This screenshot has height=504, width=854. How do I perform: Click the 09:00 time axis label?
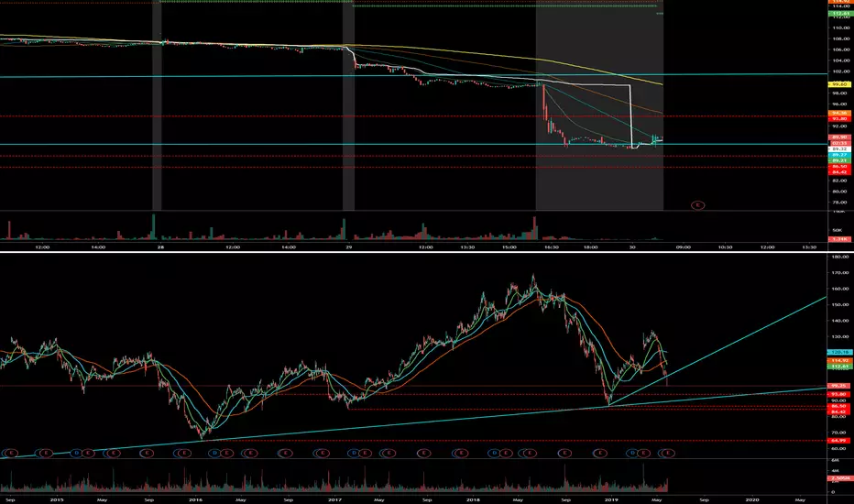pyautogui.click(x=683, y=247)
